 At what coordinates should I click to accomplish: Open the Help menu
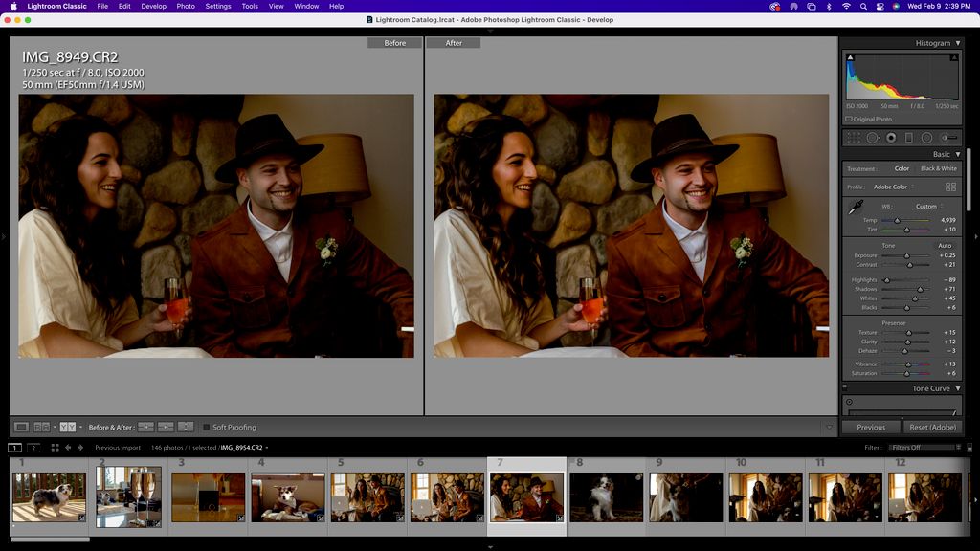[x=336, y=7]
